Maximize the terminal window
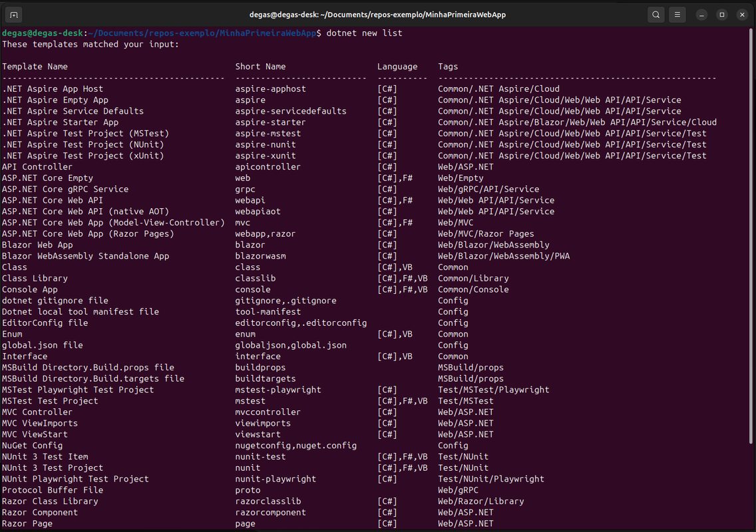This screenshot has height=532, width=756. point(722,15)
